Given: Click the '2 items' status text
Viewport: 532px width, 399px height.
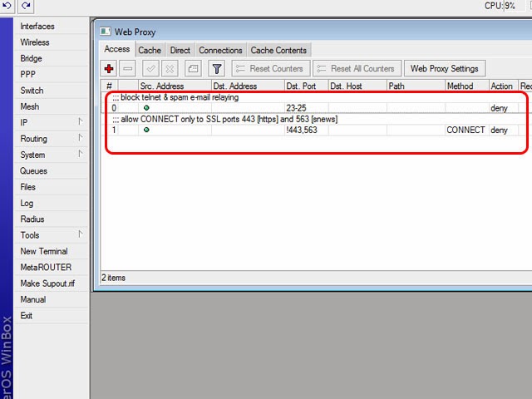Looking at the screenshot, I should tap(114, 278).
